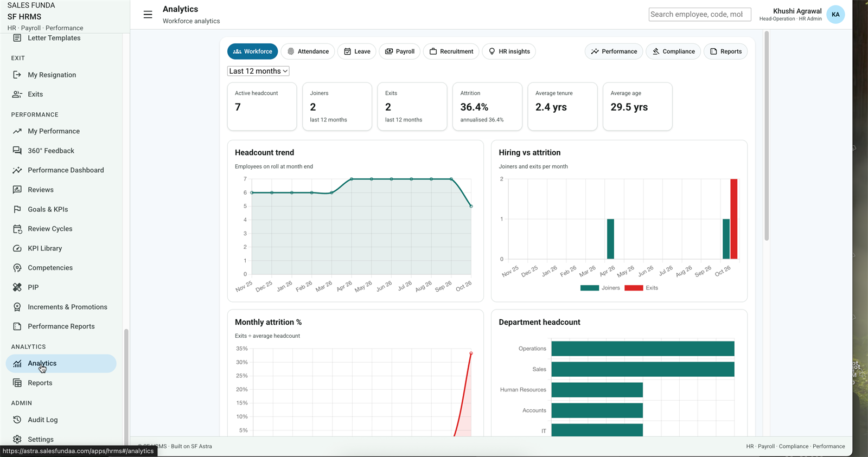This screenshot has height=457, width=868.
Task: Click the My Performance trend icon
Action: (x=17, y=131)
